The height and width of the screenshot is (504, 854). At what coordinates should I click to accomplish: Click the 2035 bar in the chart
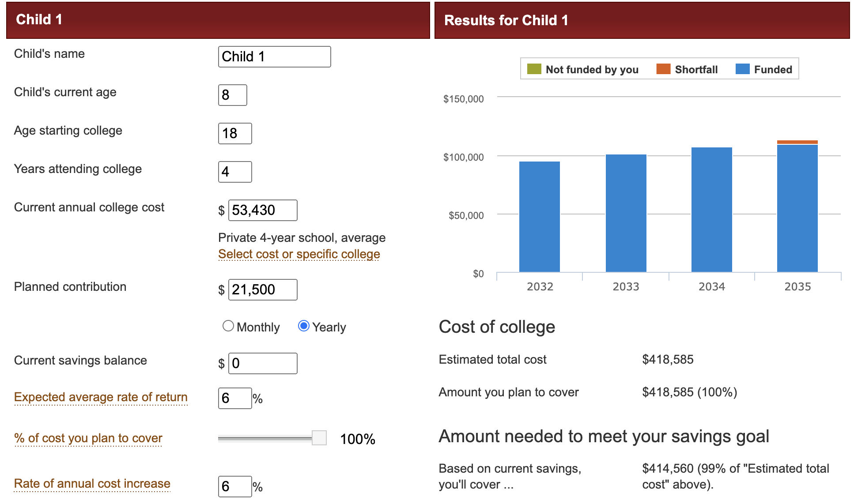pyautogui.click(x=797, y=207)
